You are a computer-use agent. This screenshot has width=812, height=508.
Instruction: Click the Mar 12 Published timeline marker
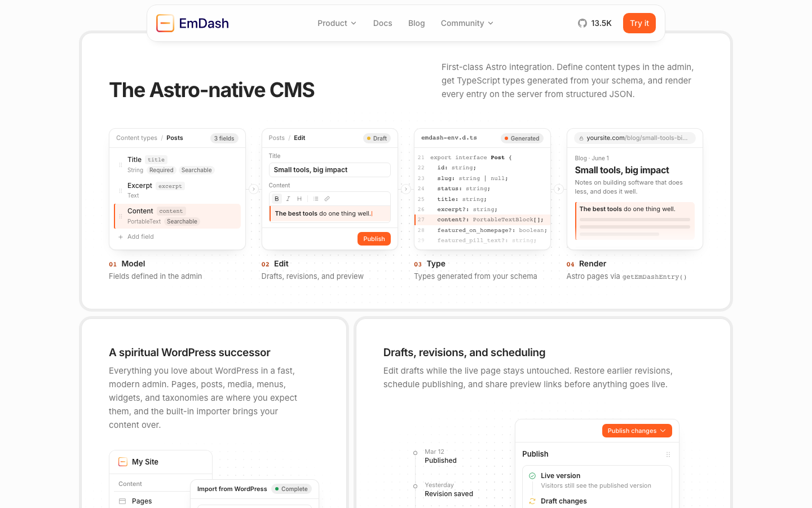416,453
